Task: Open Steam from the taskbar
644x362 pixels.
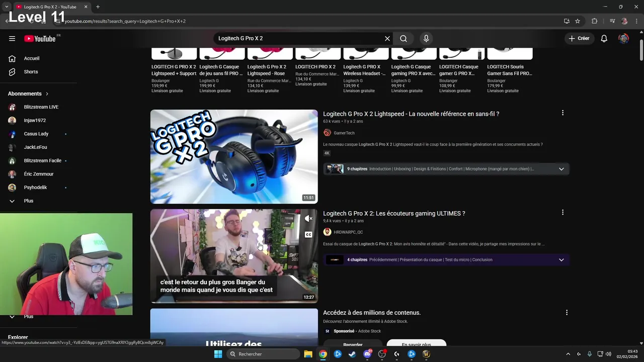Action: (352, 354)
